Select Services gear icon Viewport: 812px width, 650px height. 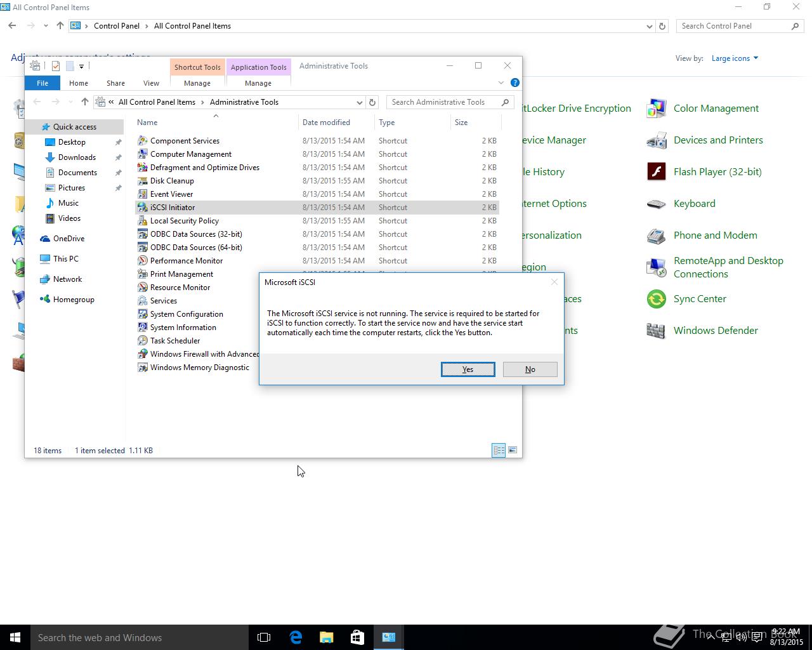[143, 301]
